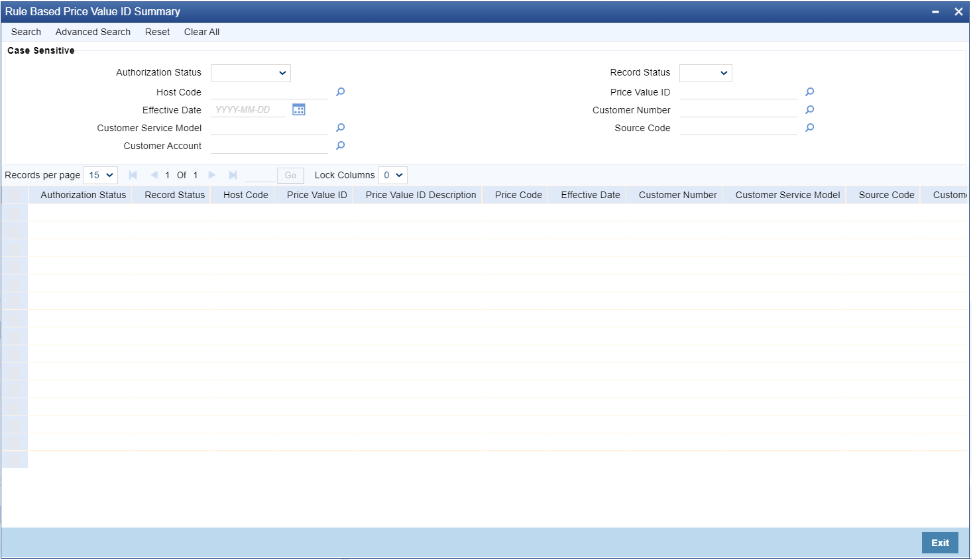The height and width of the screenshot is (560, 973).
Task: Open Effective Date calendar picker
Action: [x=299, y=110]
